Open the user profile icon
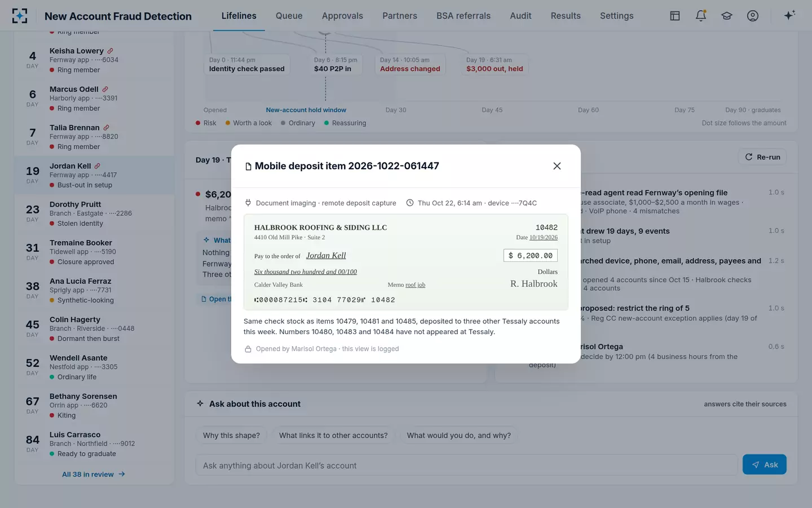Viewport: 812px width, 508px height. click(753, 16)
